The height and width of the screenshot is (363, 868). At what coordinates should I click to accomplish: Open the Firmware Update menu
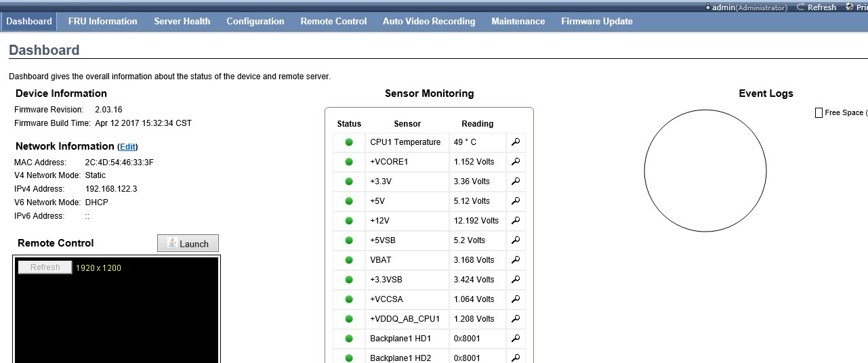597,21
